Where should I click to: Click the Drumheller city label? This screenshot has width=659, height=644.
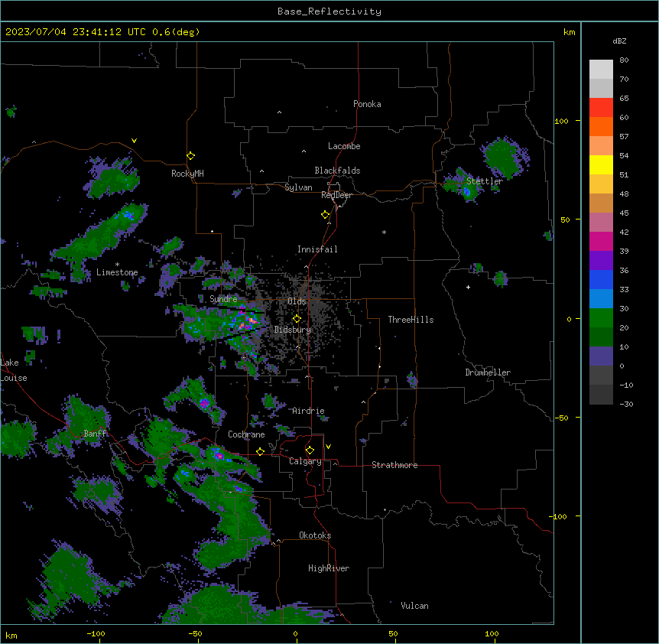pyautogui.click(x=488, y=372)
